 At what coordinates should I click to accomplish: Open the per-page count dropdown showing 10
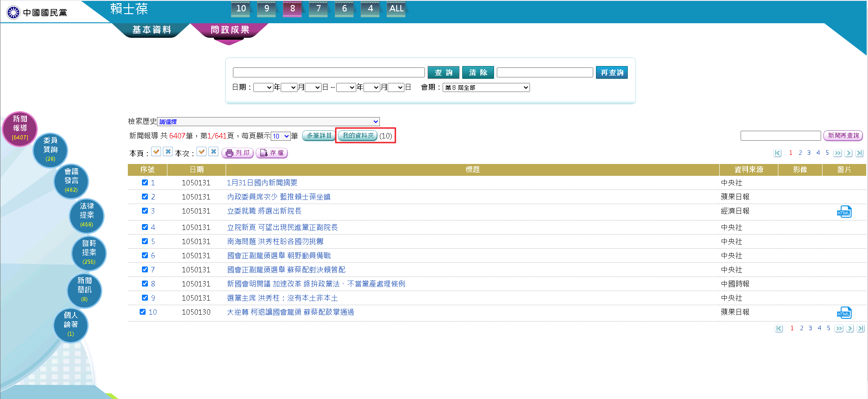(280, 136)
